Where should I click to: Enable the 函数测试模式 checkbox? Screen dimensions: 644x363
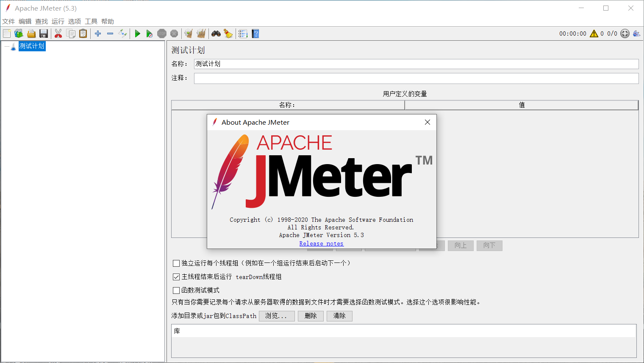[176, 290]
